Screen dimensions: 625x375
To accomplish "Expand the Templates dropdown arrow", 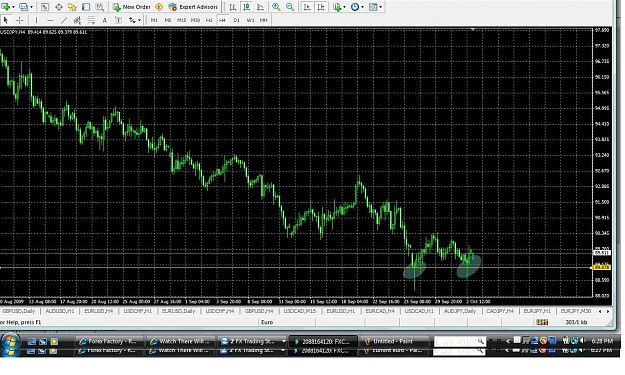I will 381,7.
